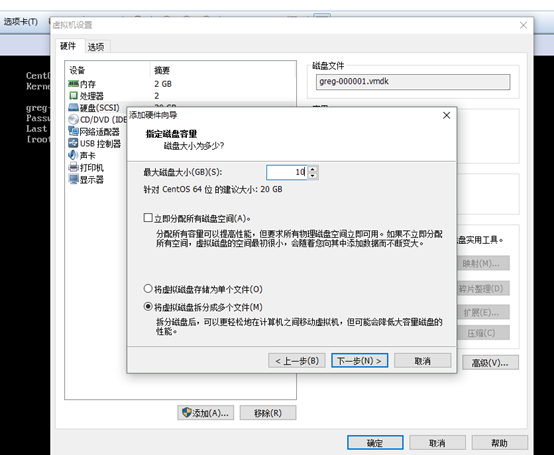The image size is (554, 455).
Task: Choose split virtual disk into multiple files
Action: (x=148, y=306)
